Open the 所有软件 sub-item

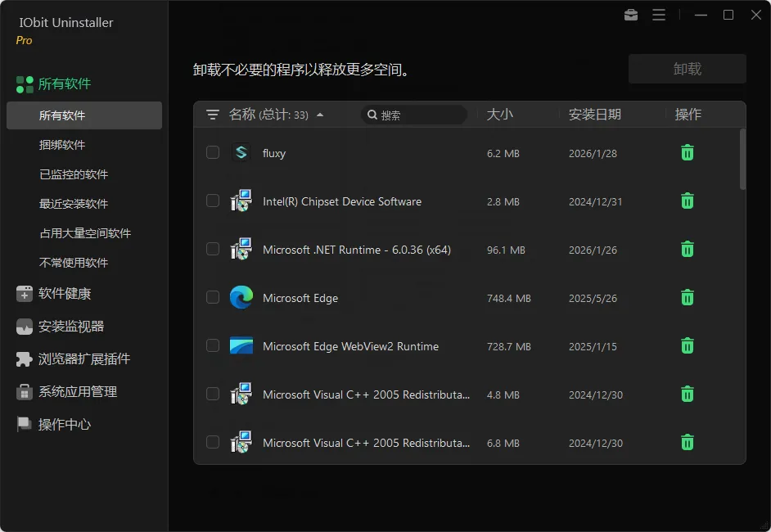click(84, 115)
